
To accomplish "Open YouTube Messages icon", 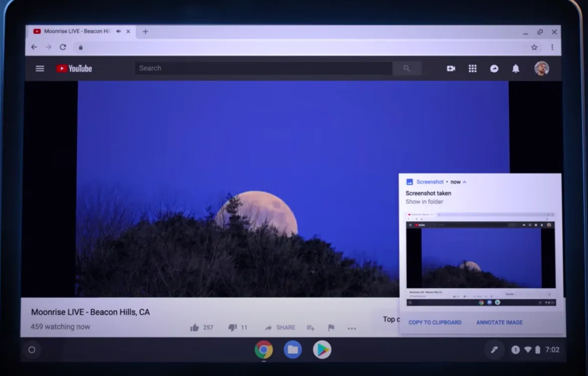I will pos(494,68).
